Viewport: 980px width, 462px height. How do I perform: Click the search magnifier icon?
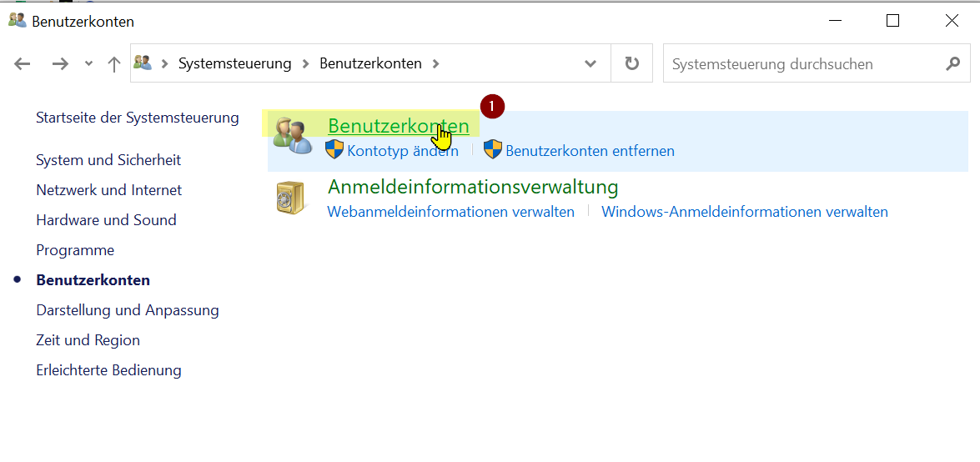click(953, 64)
